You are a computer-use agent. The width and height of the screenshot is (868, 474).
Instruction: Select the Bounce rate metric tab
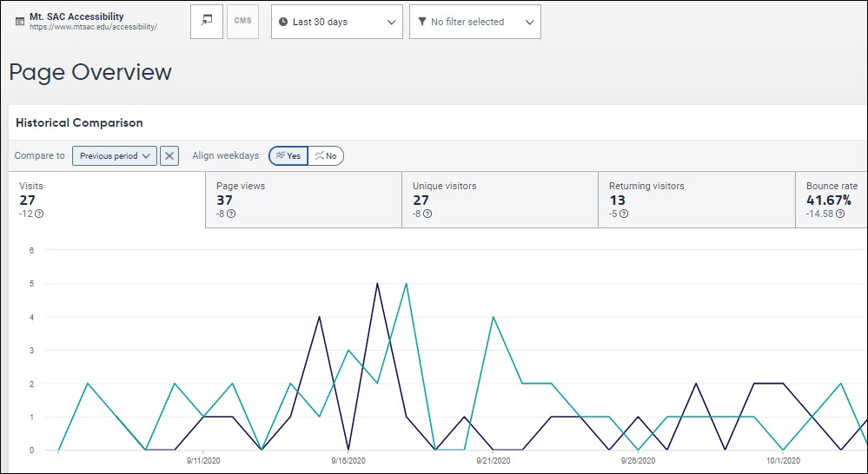pos(832,200)
